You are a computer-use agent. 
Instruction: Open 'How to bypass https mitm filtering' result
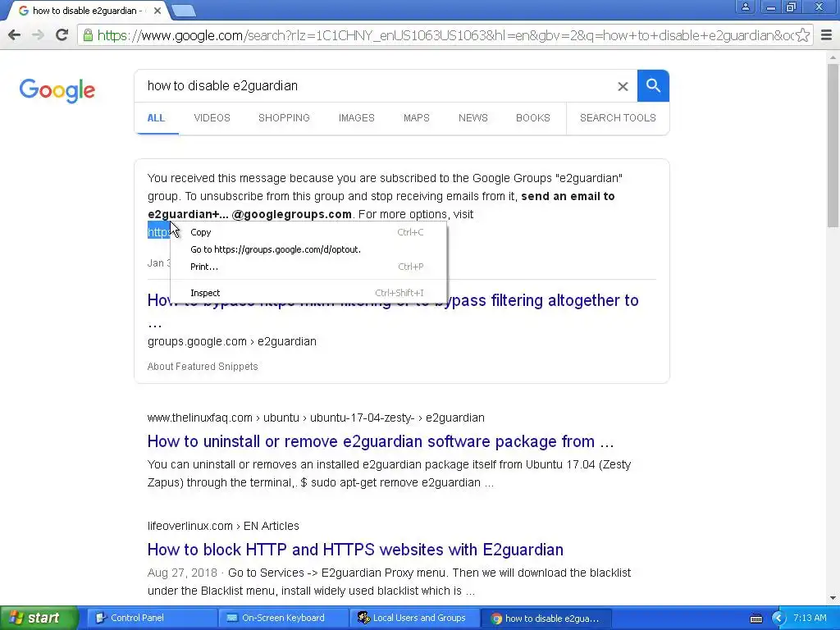393,311
